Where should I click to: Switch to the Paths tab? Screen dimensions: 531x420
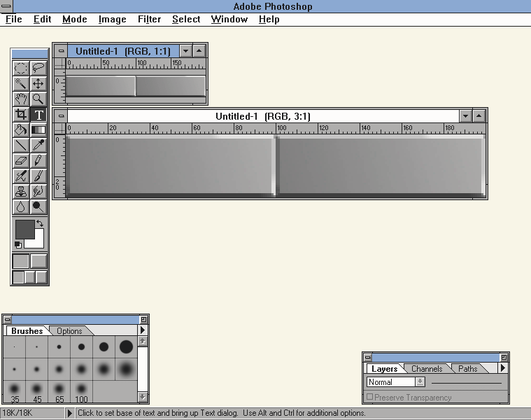pos(467,368)
